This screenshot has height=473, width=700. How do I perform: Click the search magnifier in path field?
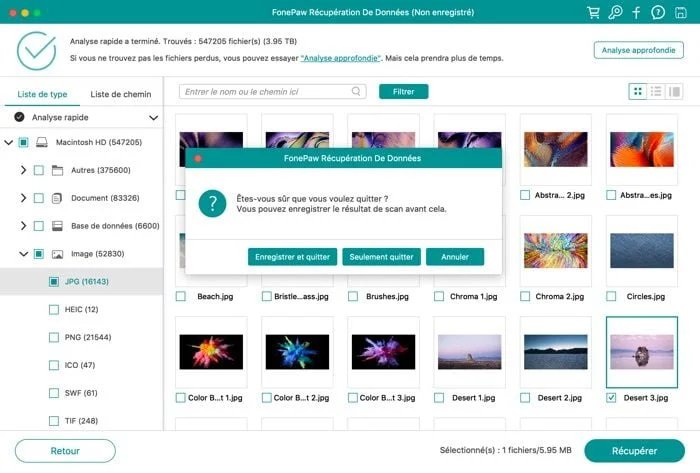(x=356, y=91)
